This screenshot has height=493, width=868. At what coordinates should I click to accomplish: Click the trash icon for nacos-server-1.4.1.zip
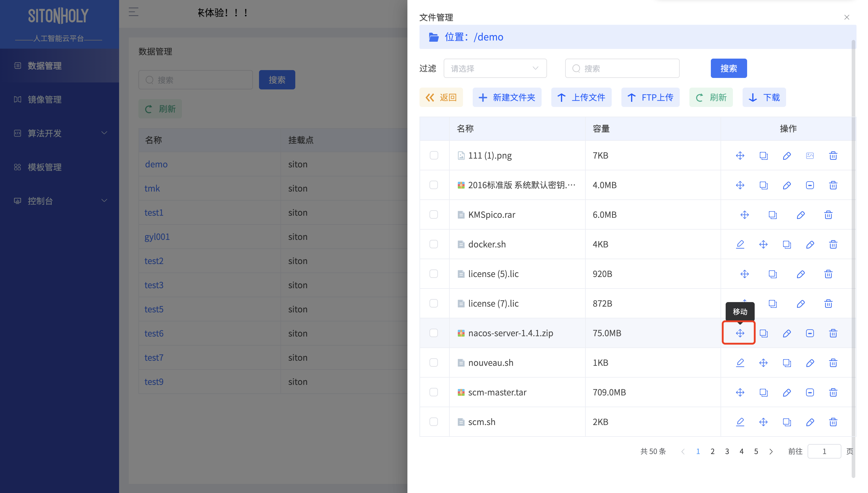[833, 333]
